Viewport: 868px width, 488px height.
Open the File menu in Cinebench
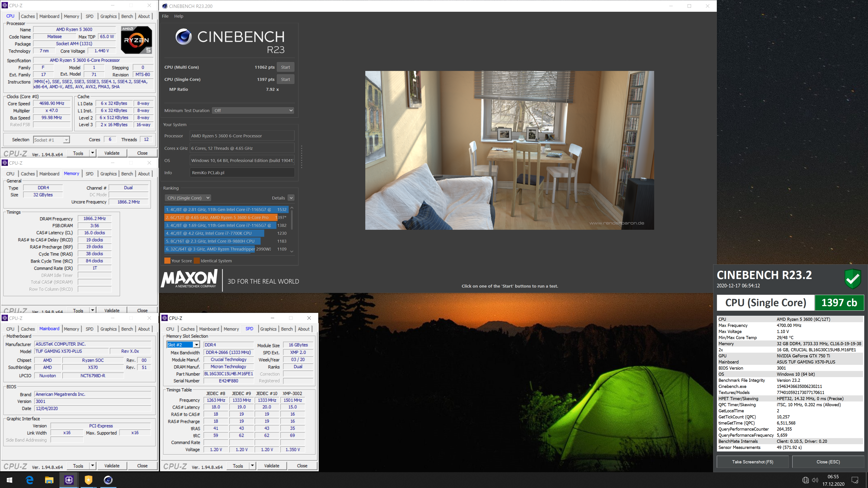[165, 16]
